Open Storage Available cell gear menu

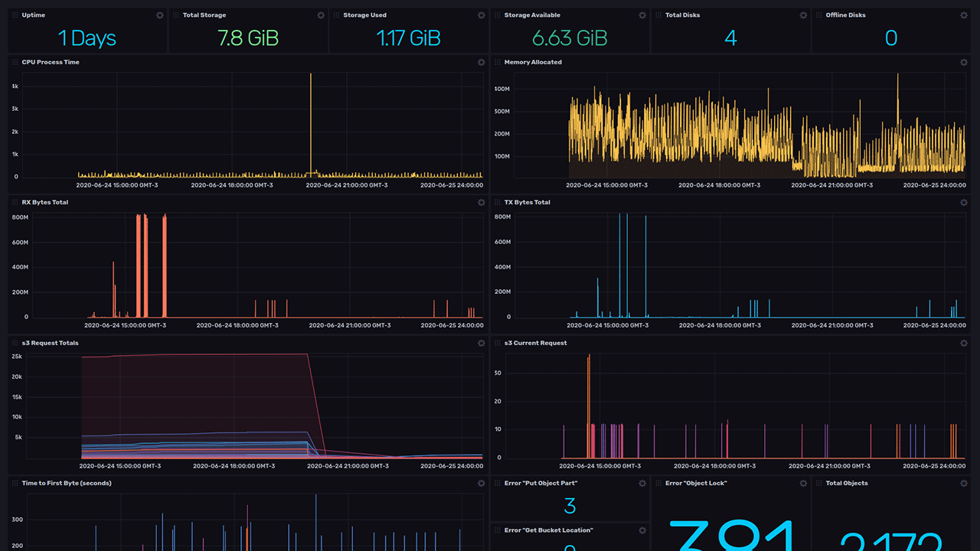coord(642,15)
